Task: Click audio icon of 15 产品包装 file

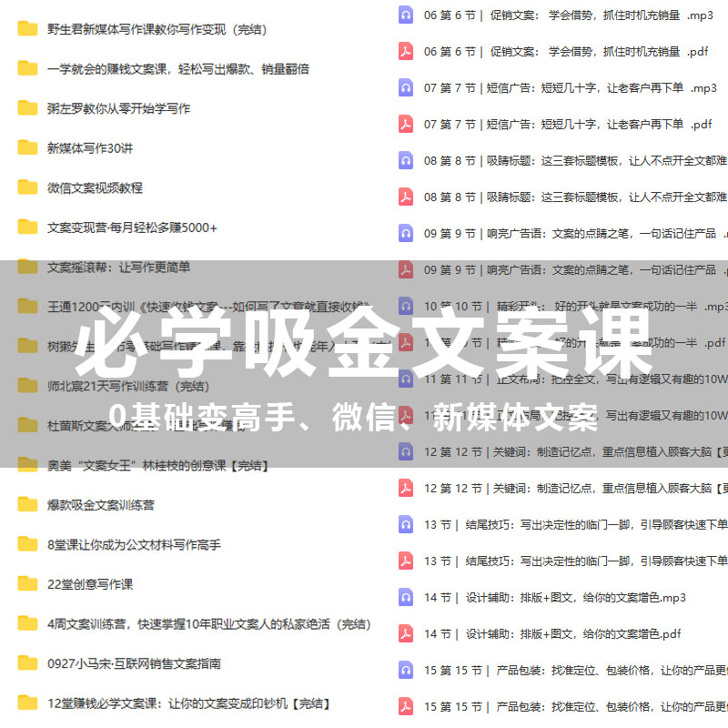Action: (x=406, y=671)
